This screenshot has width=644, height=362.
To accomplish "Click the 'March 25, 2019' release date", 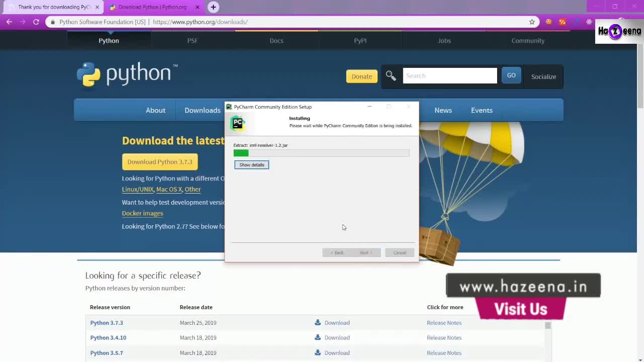I will click(198, 323).
